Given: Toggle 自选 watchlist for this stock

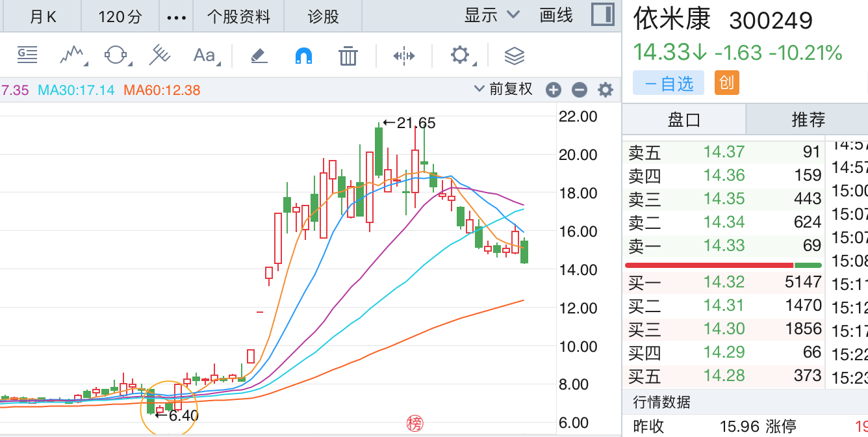Looking at the screenshot, I should pos(669,83).
